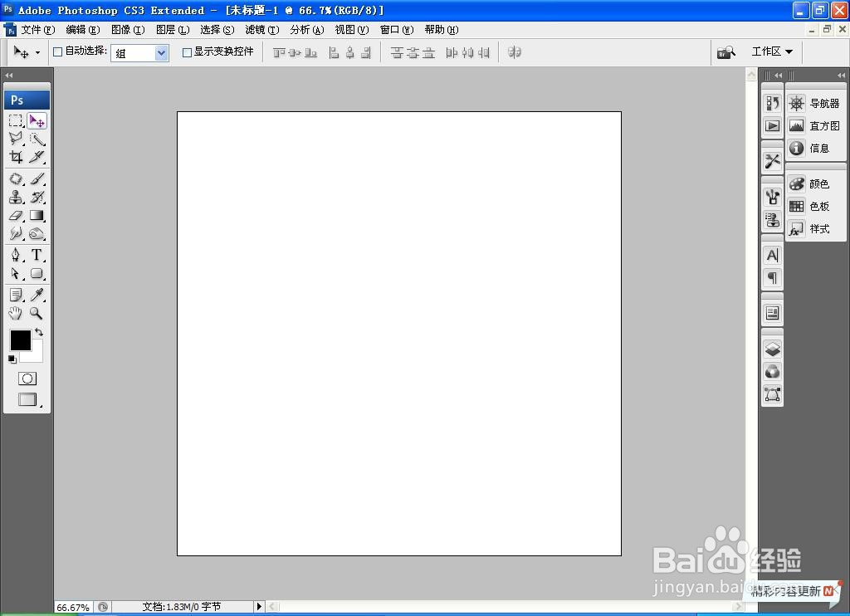850x616 pixels.
Task: Expand the right panel dock arrows
Action: tap(841, 76)
